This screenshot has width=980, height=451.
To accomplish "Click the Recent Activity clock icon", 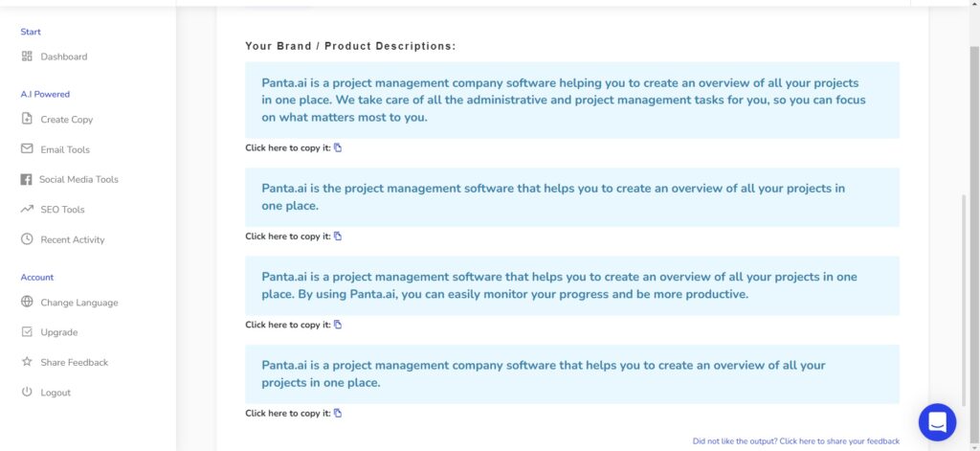I will point(27,239).
